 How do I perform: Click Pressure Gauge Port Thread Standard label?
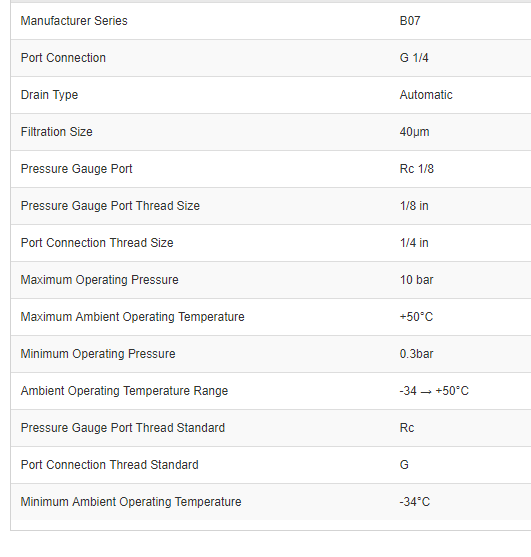[x=123, y=428]
